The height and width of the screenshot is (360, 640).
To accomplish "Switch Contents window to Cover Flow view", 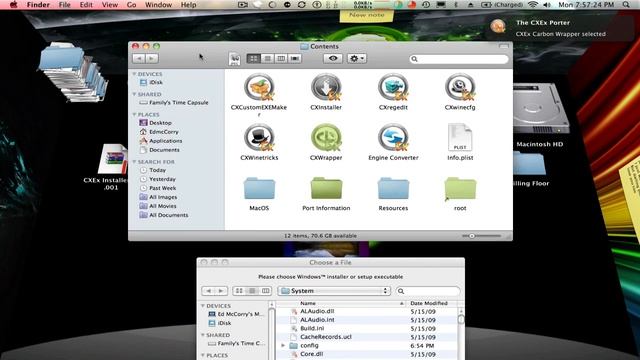I will (x=294, y=59).
